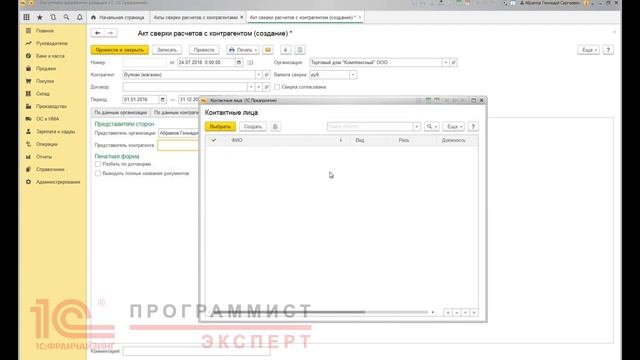Open Покупки section in sidebar
The height and width of the screenshot is (360, 640).
pos(45,81)
